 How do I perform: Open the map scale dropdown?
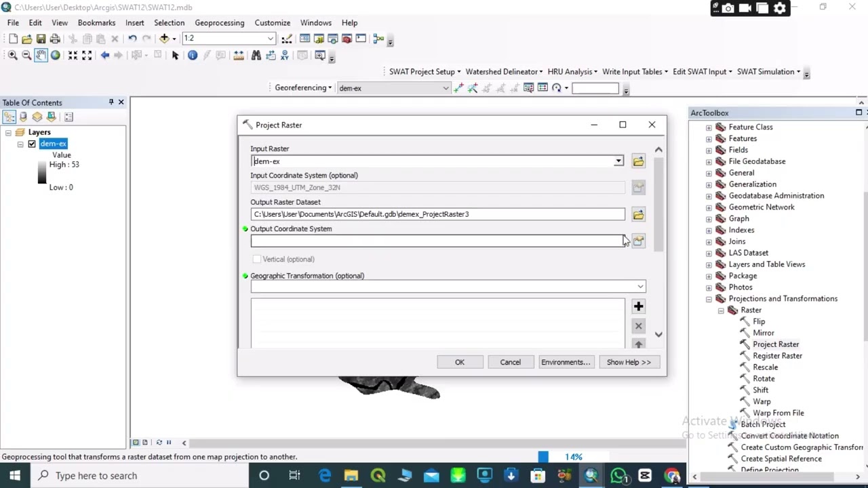[271, 39]
